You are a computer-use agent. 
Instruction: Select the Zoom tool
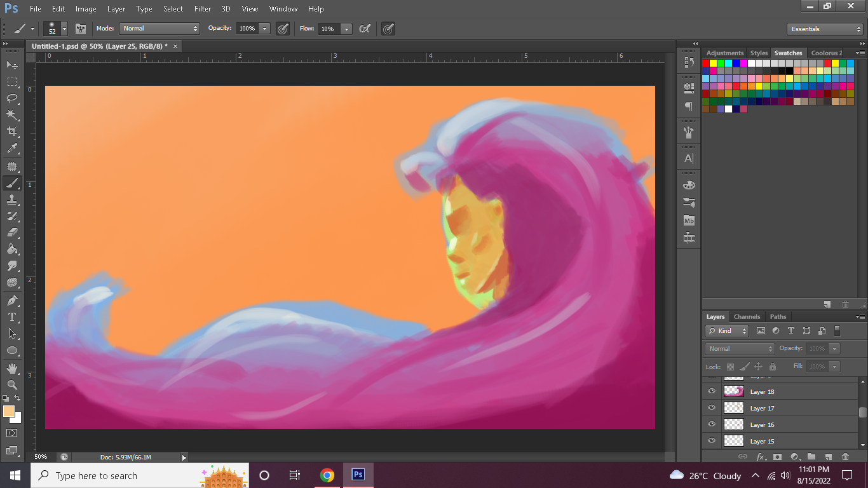click(x=12, y=384)
